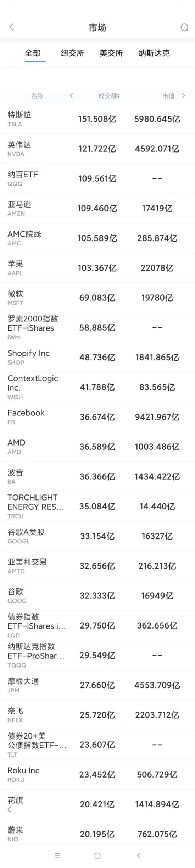Toggle 成交额 column sort order
Image resolution: width=195 pixels, height=868 pixels.
pos(109,96)
